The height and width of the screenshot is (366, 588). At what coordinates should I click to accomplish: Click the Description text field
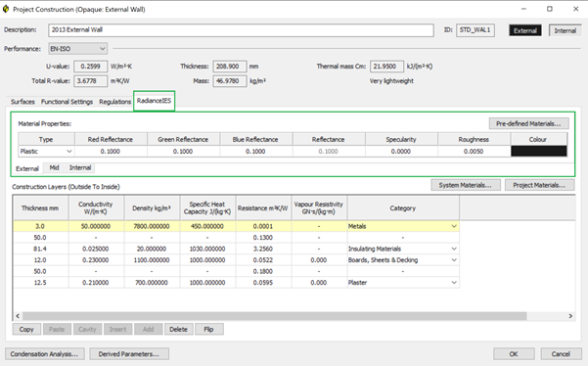coord(241,30)
